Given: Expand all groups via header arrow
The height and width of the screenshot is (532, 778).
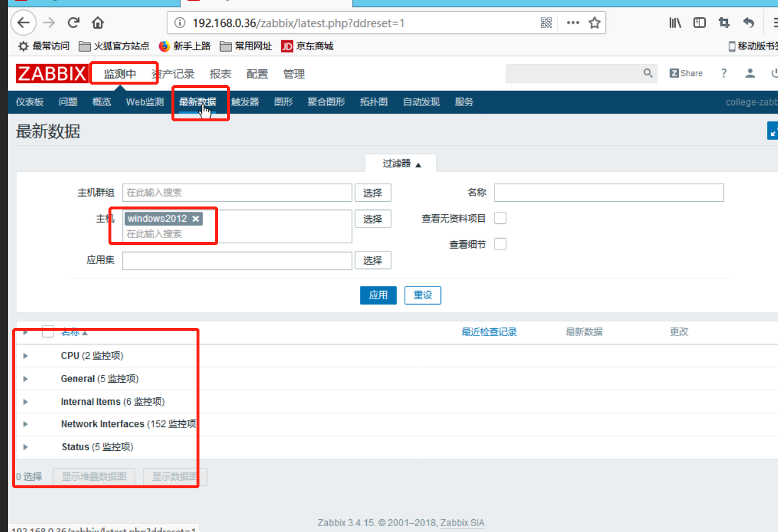Looking at the screenshot, I should [x=26, y=332].
